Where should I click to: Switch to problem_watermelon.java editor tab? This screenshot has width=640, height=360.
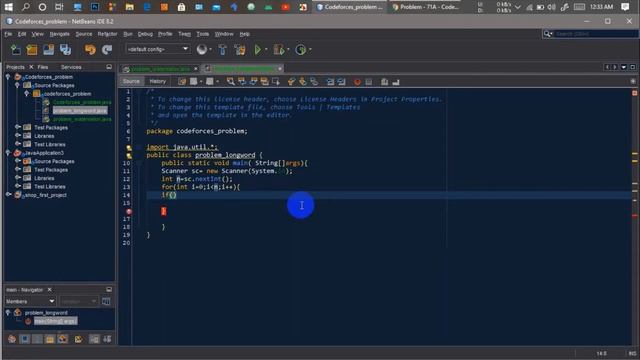point(160,69)
